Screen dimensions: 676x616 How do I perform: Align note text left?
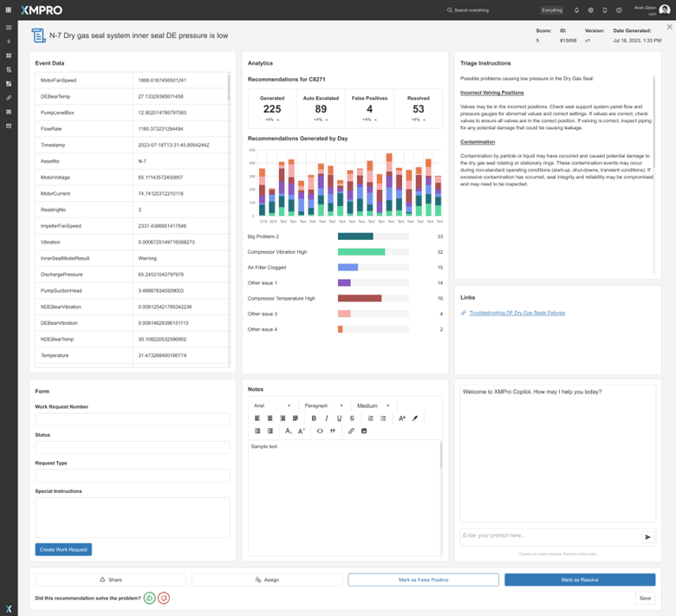[x=257, y=418]
